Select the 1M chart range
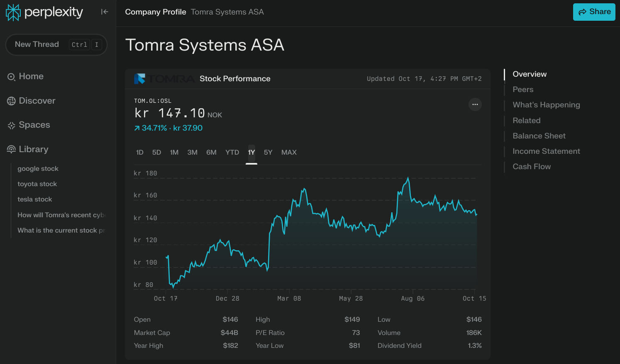The image size is (620, 364). (x=174, y=153)
